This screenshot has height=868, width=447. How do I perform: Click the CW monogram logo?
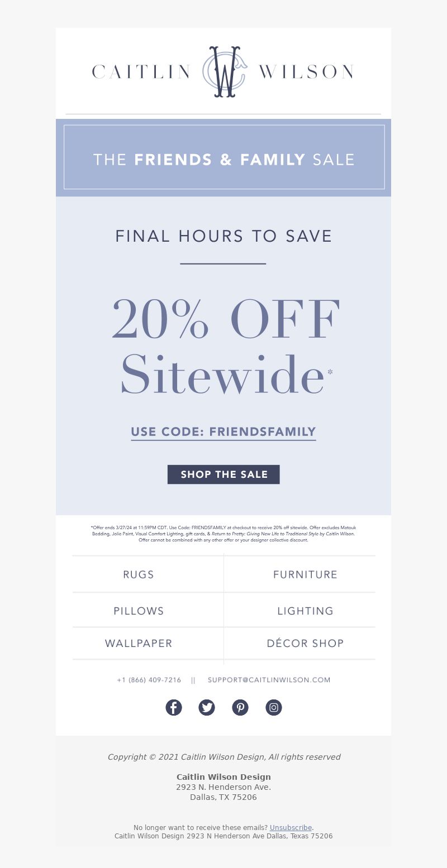(224, 71)
